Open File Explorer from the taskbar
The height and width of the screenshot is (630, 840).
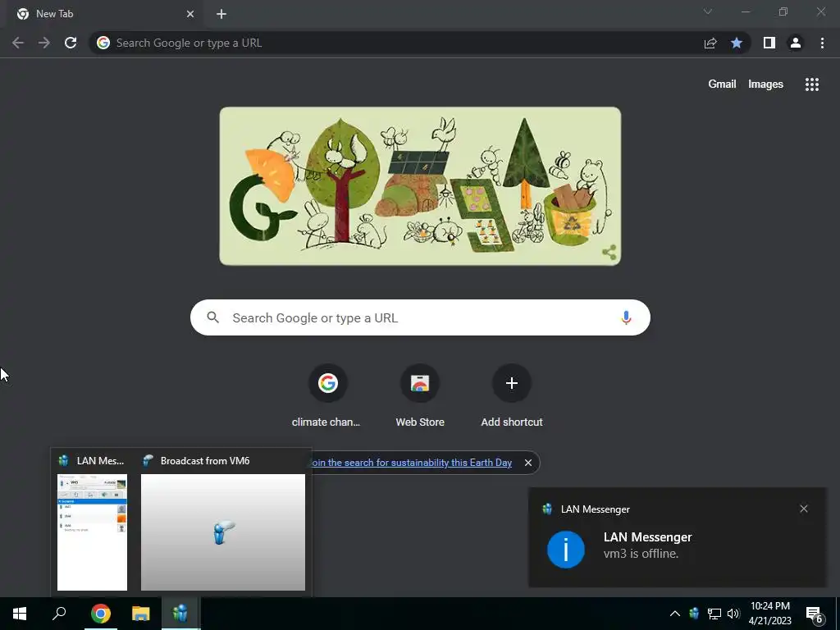(x=141, y=614)
